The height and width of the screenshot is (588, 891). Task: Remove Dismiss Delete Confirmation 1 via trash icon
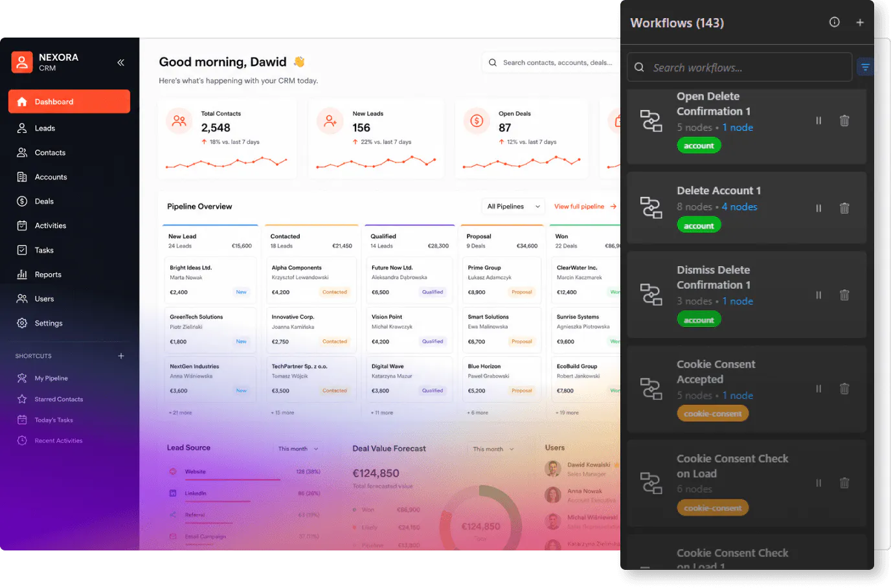[844, 295]
